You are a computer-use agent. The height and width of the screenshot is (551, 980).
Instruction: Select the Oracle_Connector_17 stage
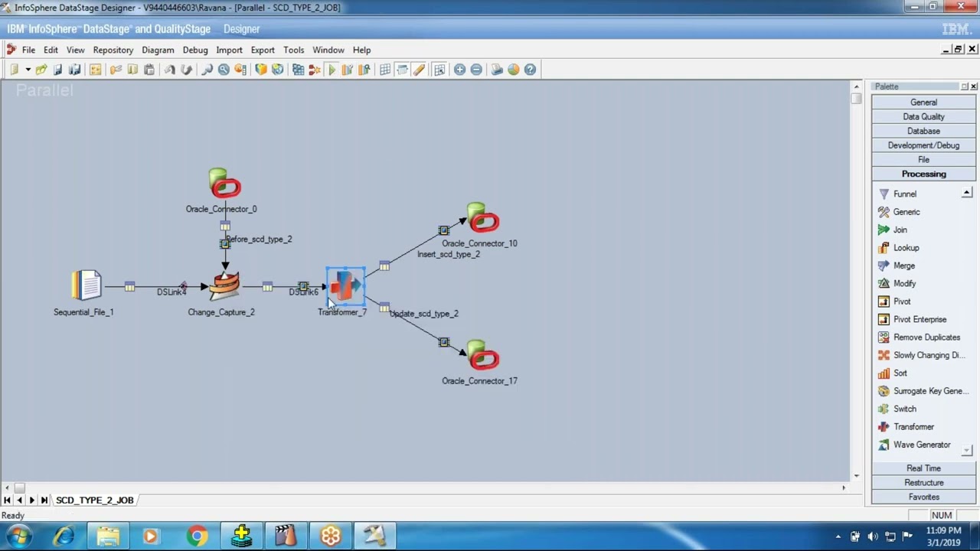pos(483,357)
